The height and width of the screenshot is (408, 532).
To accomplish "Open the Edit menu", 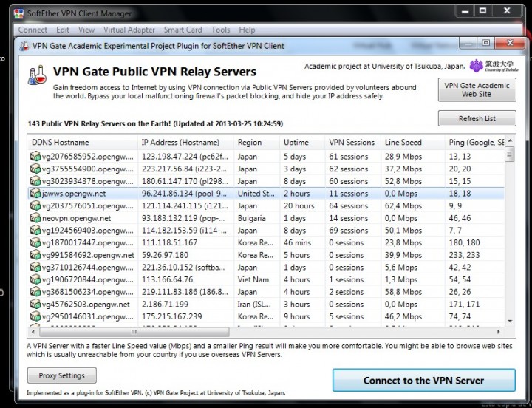I will [63, 30].
